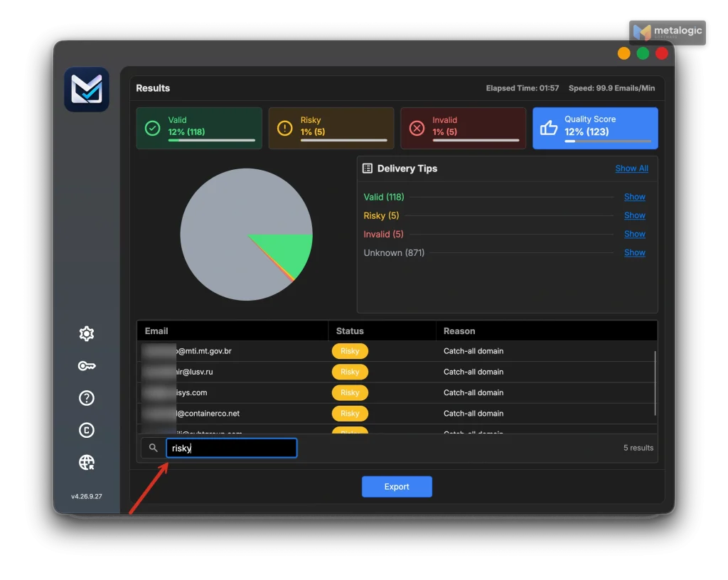Click the Export button
728x580 pixels.
397,487
